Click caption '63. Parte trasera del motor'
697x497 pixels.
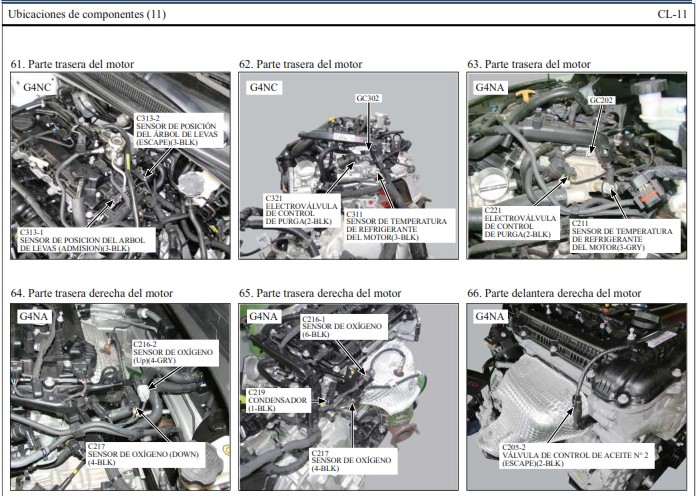[529, 64]
